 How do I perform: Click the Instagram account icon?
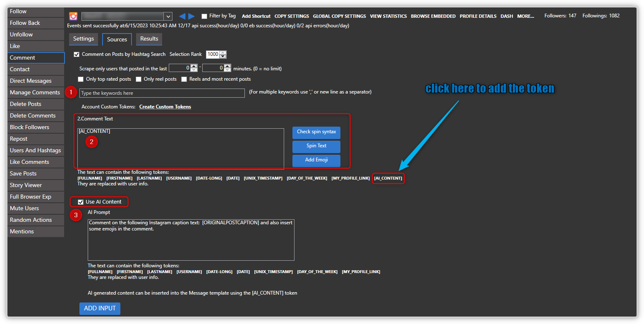pos(73,16)
